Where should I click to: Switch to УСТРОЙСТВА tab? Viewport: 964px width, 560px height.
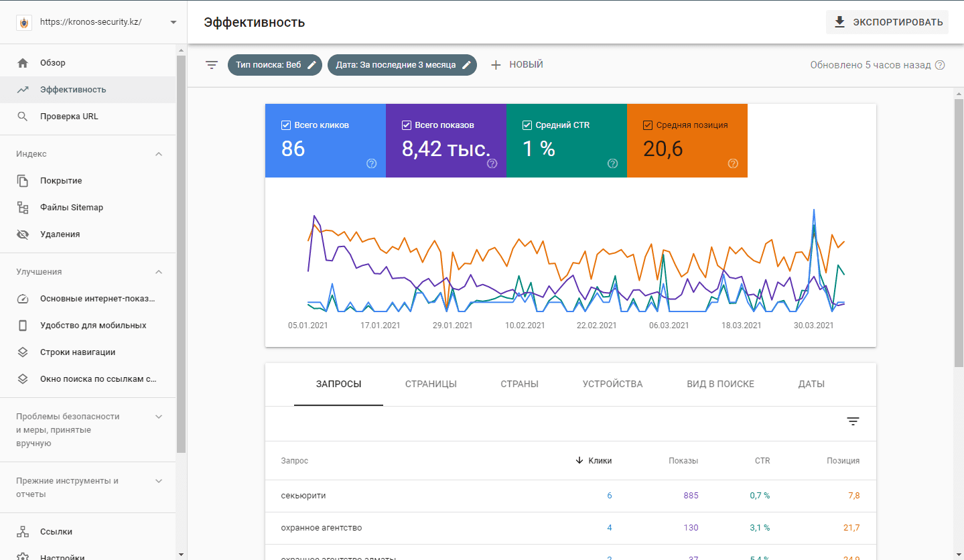pyautogui.click(x=612, y=384)
